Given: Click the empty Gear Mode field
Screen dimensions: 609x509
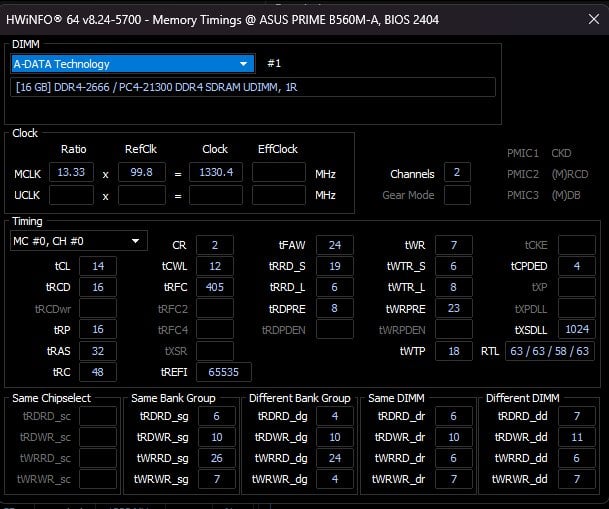Looking at the screenshot, I should (x=457, y=195).
